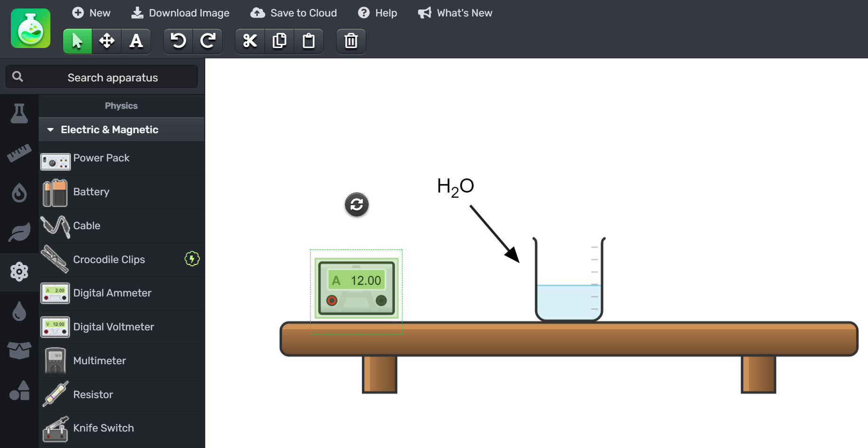Cut selection with the scissors icon
This screenshot has width=868, height=448.
point(250,41)
